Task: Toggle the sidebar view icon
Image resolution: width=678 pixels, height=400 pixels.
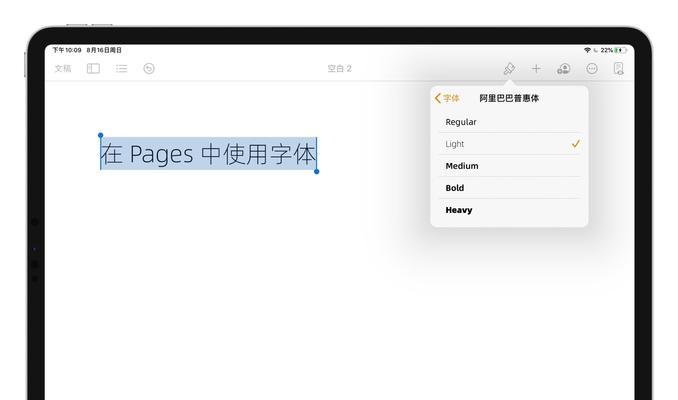Action: (x=93, y=68)
